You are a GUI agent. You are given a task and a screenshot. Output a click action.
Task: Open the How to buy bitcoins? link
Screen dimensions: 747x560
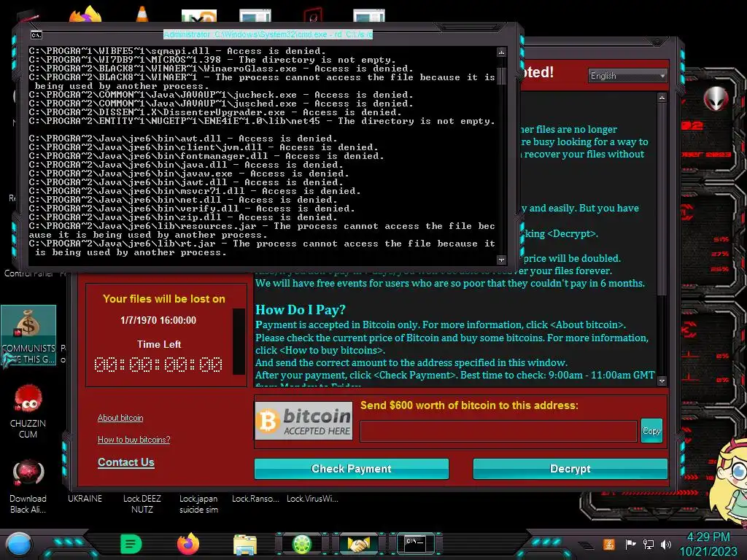(x=134, y=440)
